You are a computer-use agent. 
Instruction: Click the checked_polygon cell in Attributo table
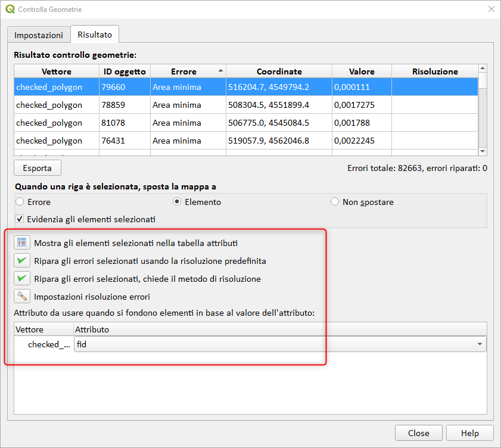pyautogui.click(x=43, y=344)
